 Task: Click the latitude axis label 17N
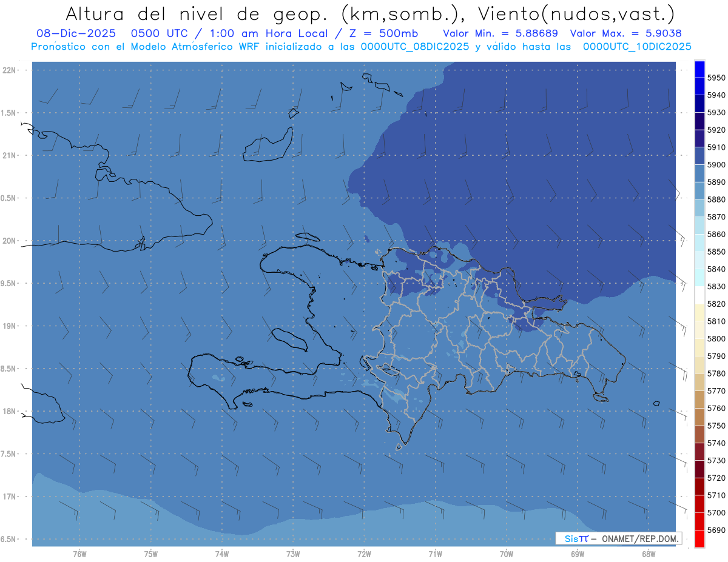coord(9,497)
